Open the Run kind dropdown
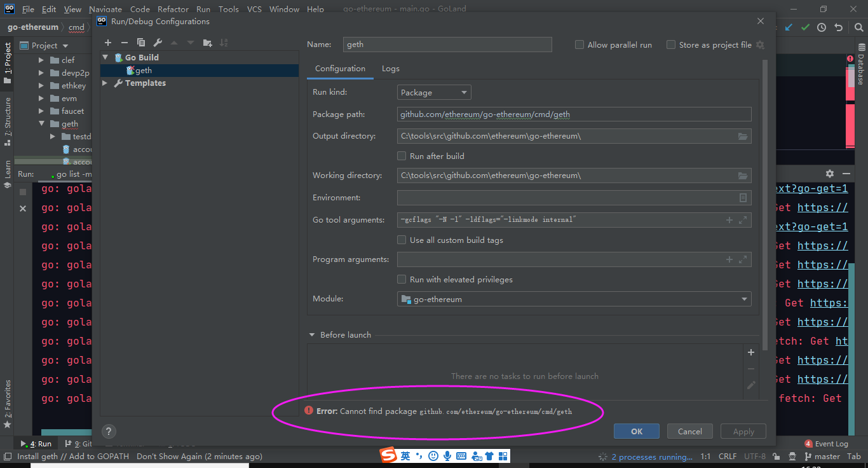 click(x=434, y=92)
